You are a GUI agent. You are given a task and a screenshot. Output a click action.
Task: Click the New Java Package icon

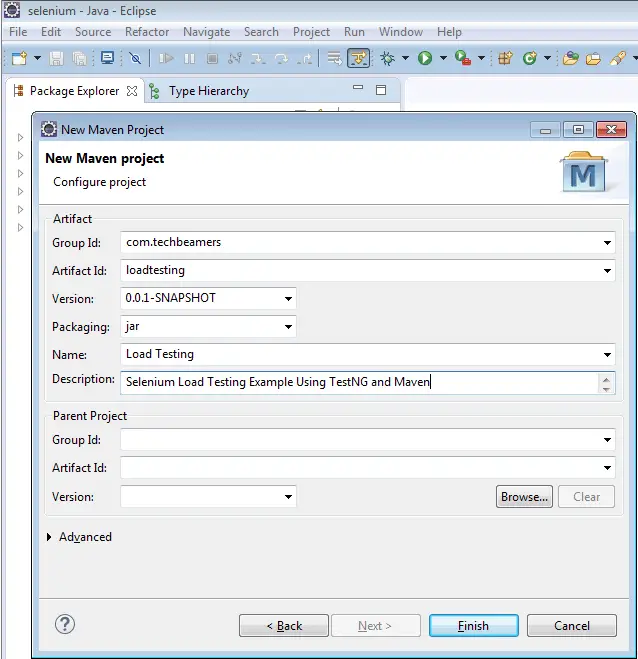[x=505, y=59]
